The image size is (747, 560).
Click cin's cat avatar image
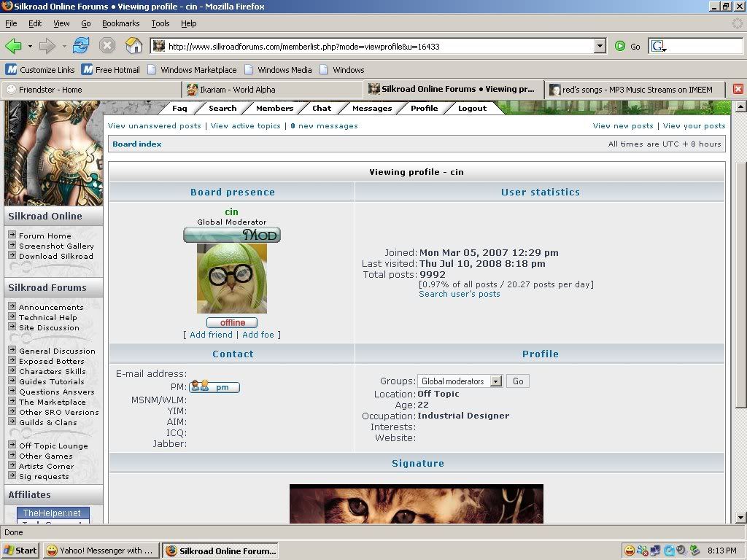(231, 278)
